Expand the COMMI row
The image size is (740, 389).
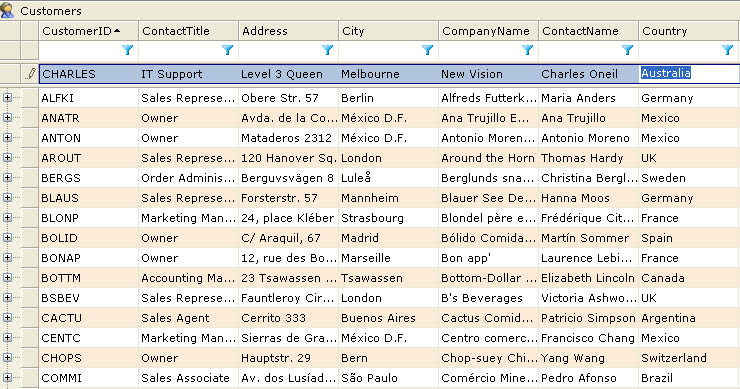7,377
